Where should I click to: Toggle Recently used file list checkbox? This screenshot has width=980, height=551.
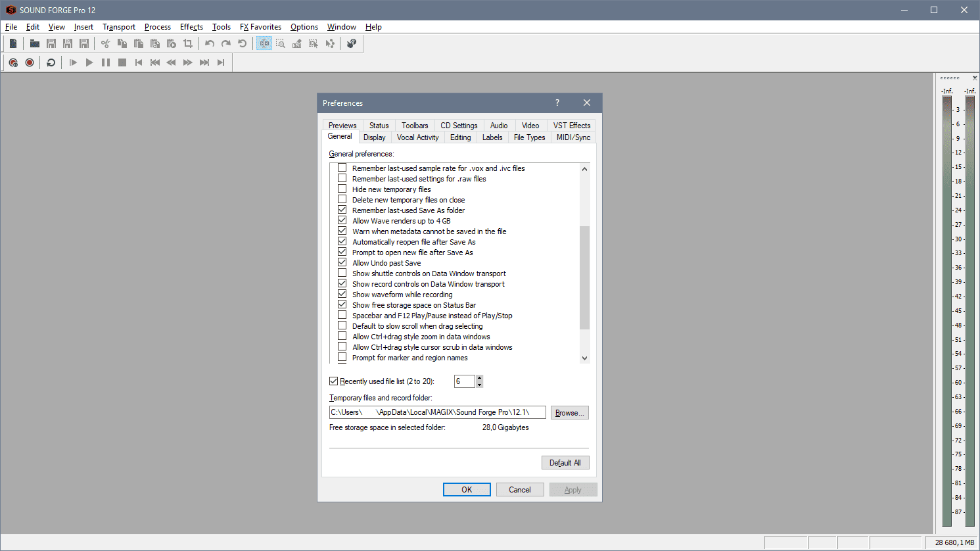[x=333, y=381]
